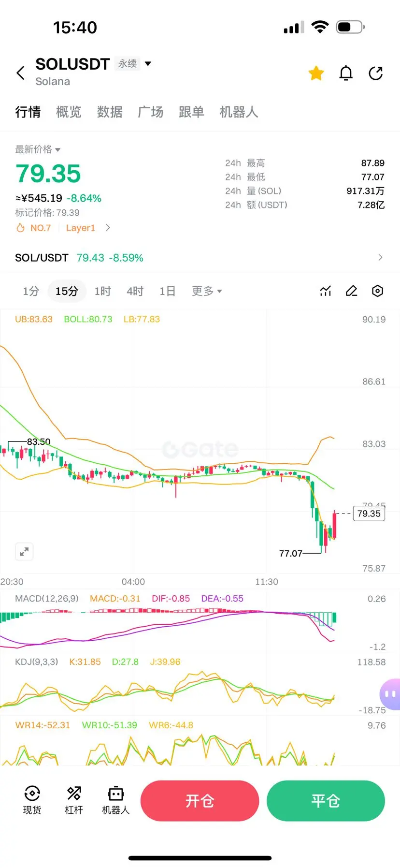Tap the DIF:-0.85 value label
Viewport: 400px width, 868px height.
pyautogui.click(x=171, y=599)
